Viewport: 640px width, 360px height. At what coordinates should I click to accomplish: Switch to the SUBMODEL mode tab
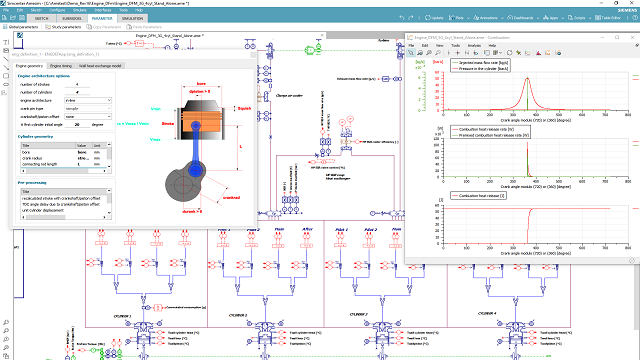point(72,18)
